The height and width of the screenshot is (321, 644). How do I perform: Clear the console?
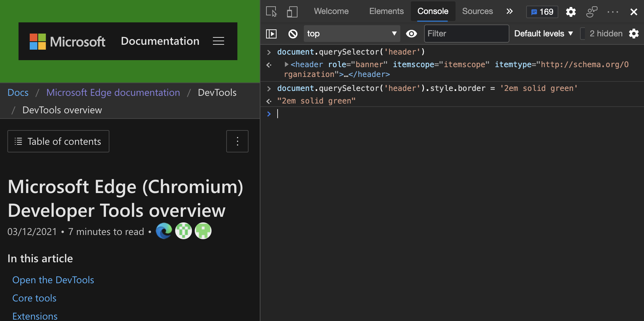pos(293,34)
